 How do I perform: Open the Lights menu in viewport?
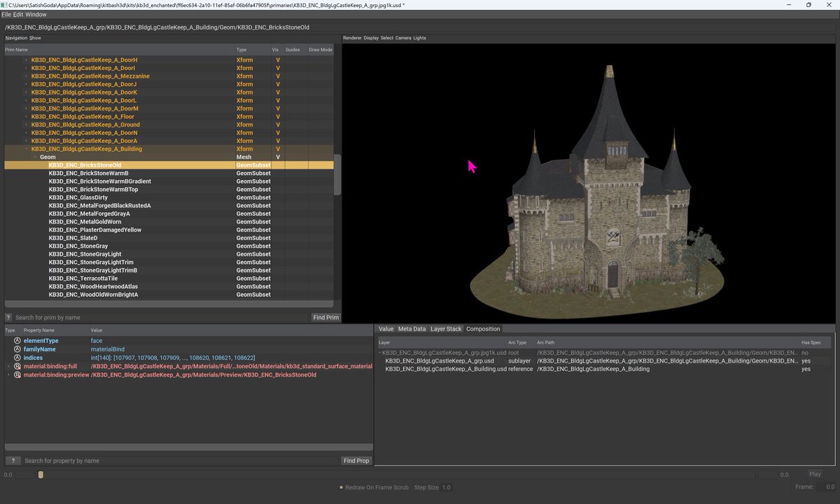[419, 38]
